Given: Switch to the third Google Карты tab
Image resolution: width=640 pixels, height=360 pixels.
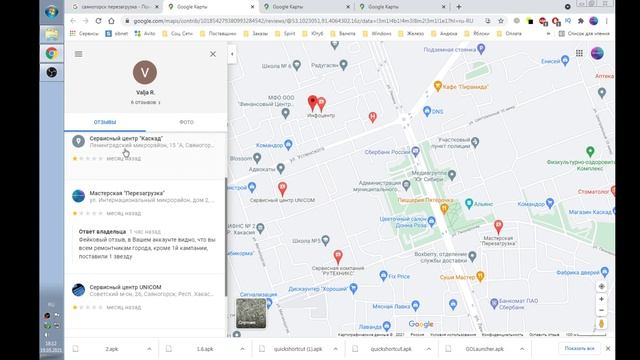Looking at the screenshot, I should (306, 7).
